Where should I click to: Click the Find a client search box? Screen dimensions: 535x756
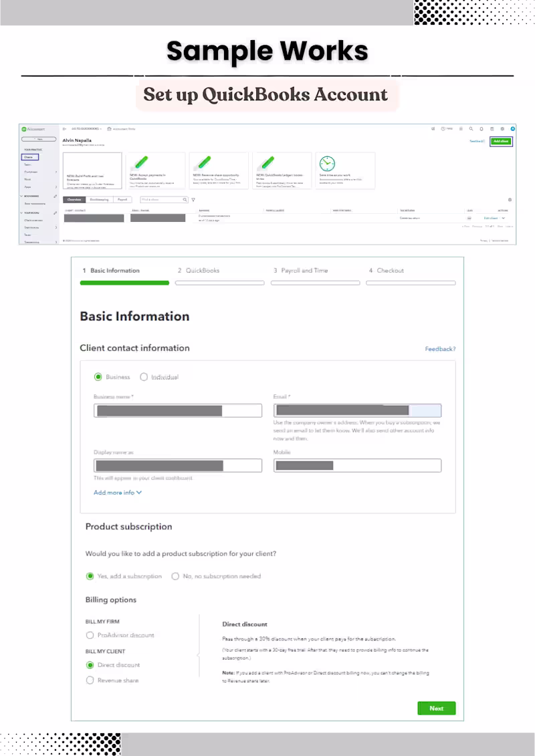[x=164, y=200]
